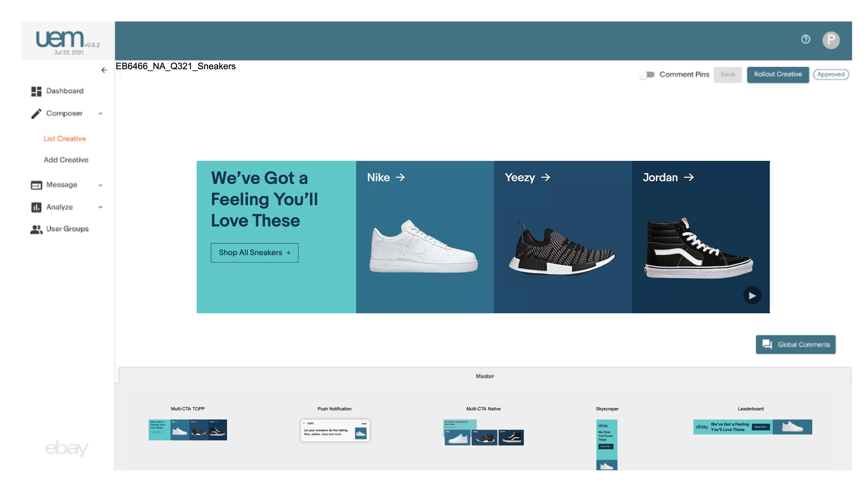The image size is (868, 488).
Task: Open the user profile avatar P
Action: tap(831, 40)
